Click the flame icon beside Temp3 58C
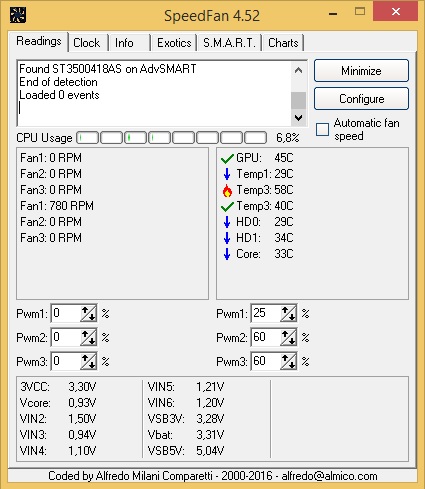Viewport: 425px width, 489px height. [227, 190]
